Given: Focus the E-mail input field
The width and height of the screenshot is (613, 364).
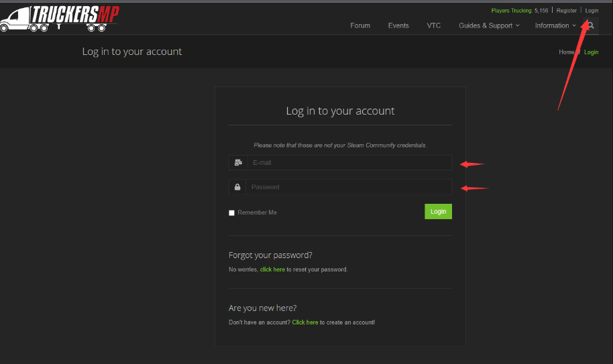Looking at the screenshot, I should [x=349, y=163].
